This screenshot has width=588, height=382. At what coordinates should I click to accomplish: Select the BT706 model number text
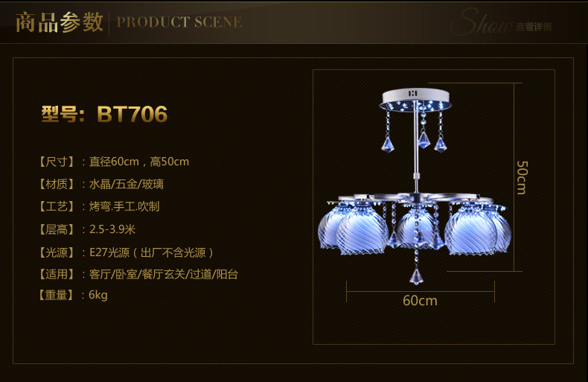(132, 114)
